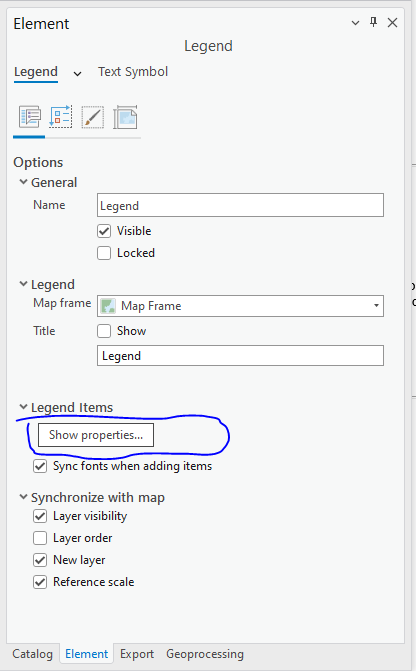Open the Display paintbrush icon tab
This screenshot has height=671, width=416.
tap(92, 117)
